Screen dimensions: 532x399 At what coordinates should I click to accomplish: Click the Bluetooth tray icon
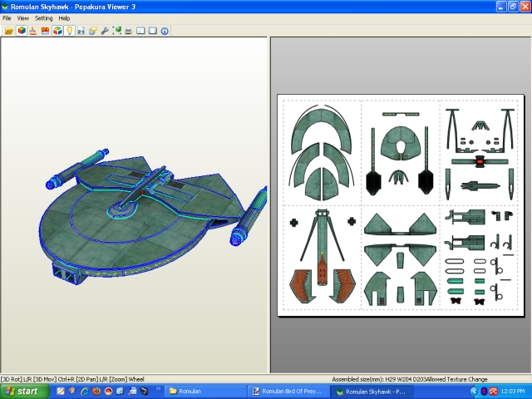point(484,392)
